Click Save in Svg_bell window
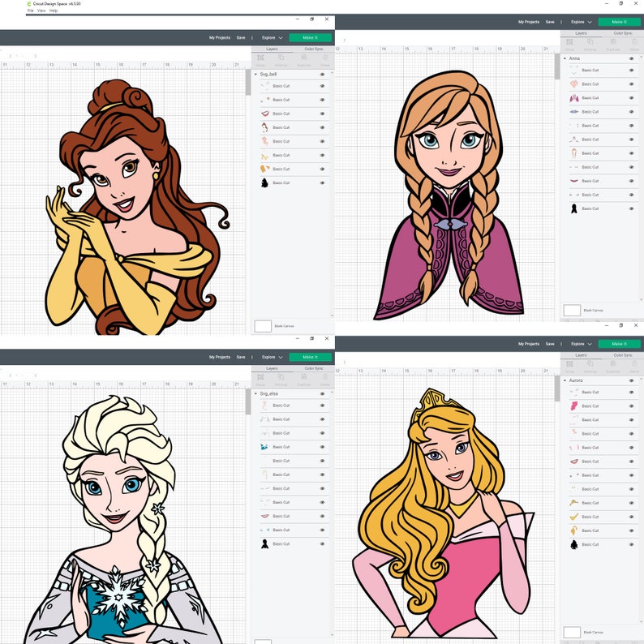The image size is (644, 644). pyautogui.click(x=241, y=38)
